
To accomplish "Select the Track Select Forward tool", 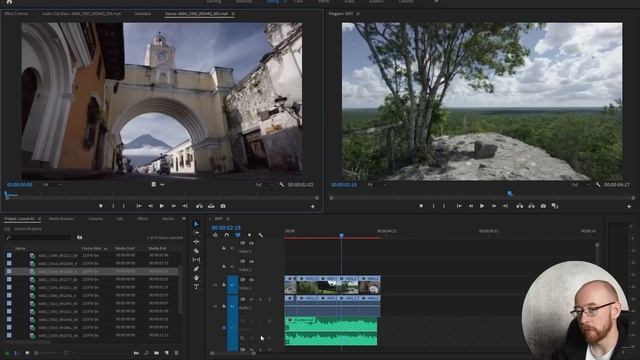I will tap(196, 233).
